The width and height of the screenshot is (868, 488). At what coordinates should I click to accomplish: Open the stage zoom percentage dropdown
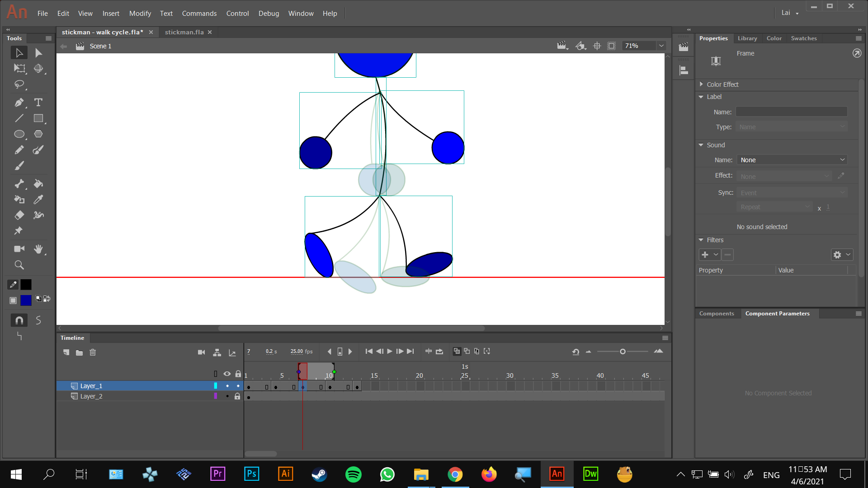pos(661,46)
